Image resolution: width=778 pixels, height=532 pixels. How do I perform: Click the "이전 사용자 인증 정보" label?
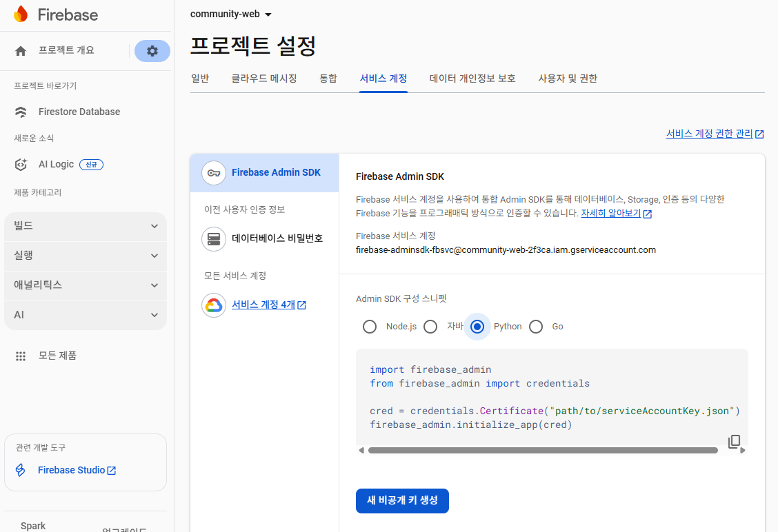point(245,209)
